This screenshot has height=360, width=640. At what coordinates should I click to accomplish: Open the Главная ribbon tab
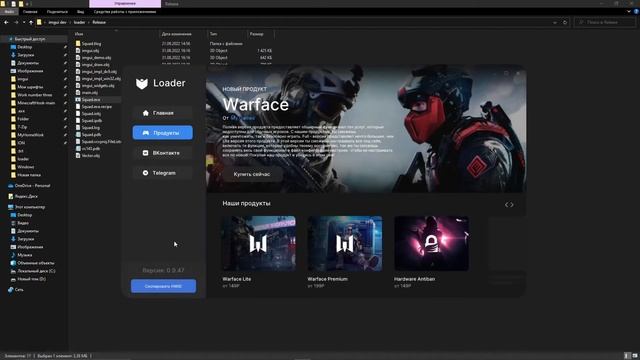tap(30, 11)
